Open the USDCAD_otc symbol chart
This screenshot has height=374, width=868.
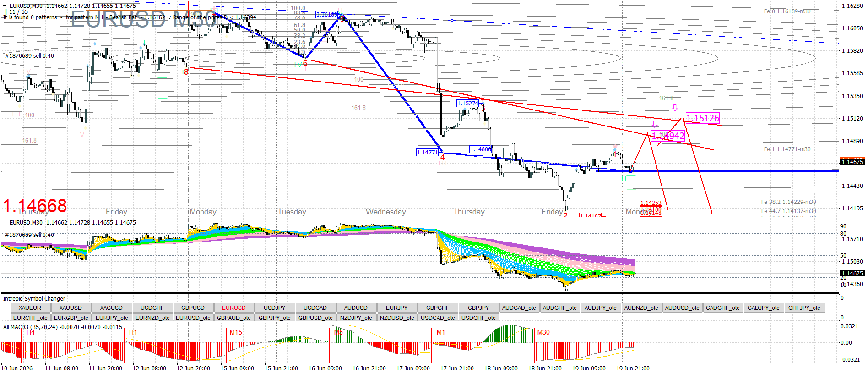click(438, 318)
